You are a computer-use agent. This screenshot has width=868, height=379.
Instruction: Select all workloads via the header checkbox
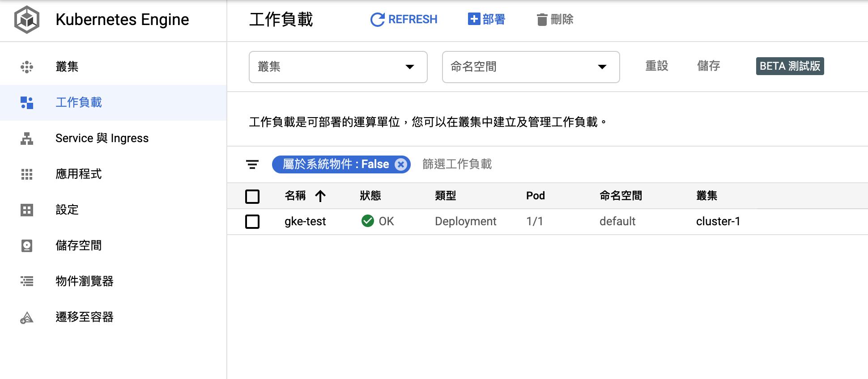click(x=252, y=196)
